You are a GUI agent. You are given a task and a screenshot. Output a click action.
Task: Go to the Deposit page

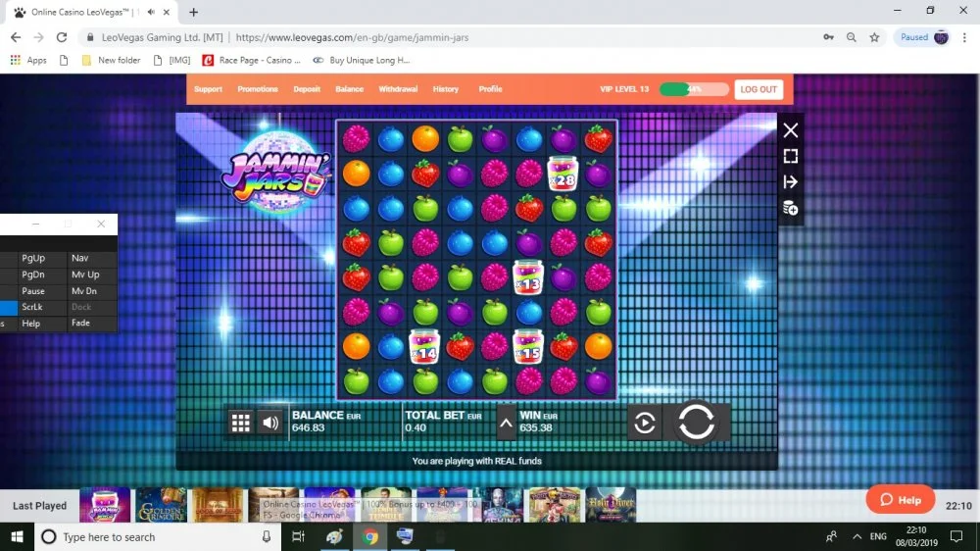click(x=307, y=89)
